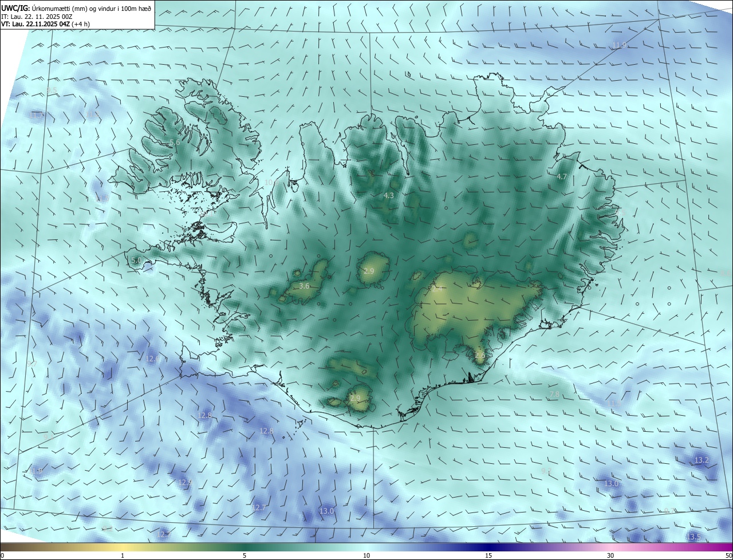Click the 10 tick on the color scale
This screenshot has width=733, height=560.
[366, 555]
